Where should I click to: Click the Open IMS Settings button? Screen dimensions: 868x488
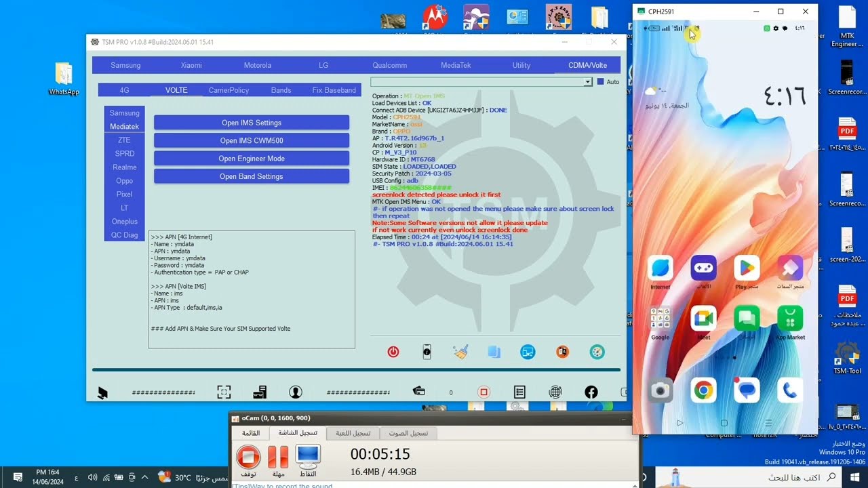tap(252, 123)
